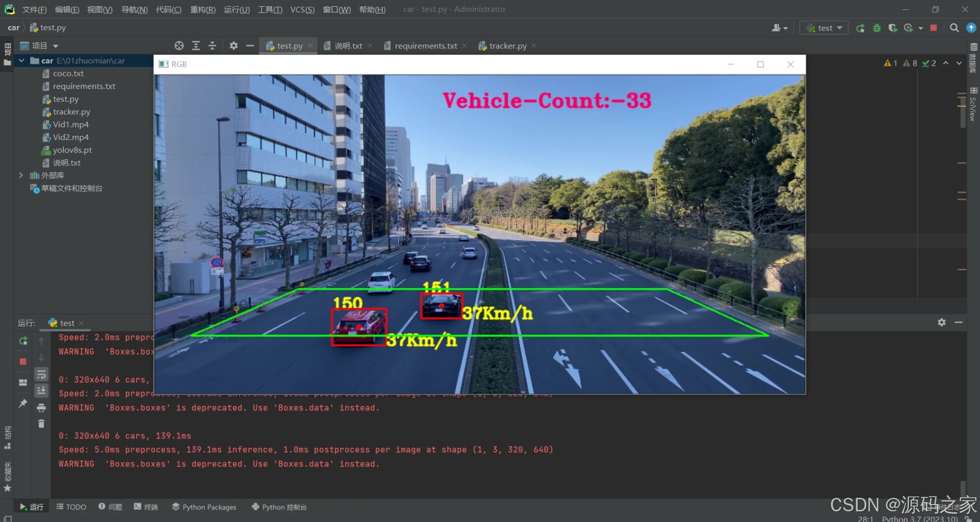Open the 运行(U) menu
Screen dimensions: 980x522
236,9
